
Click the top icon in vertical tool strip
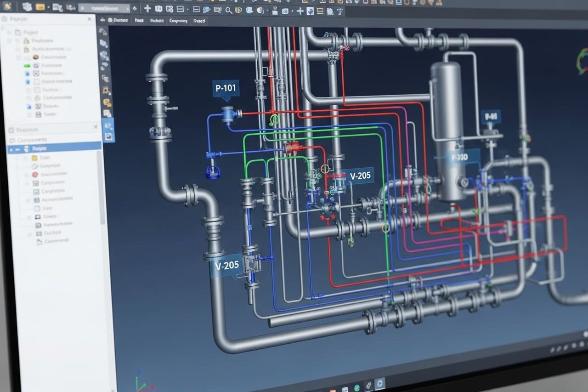coord(103,31)
